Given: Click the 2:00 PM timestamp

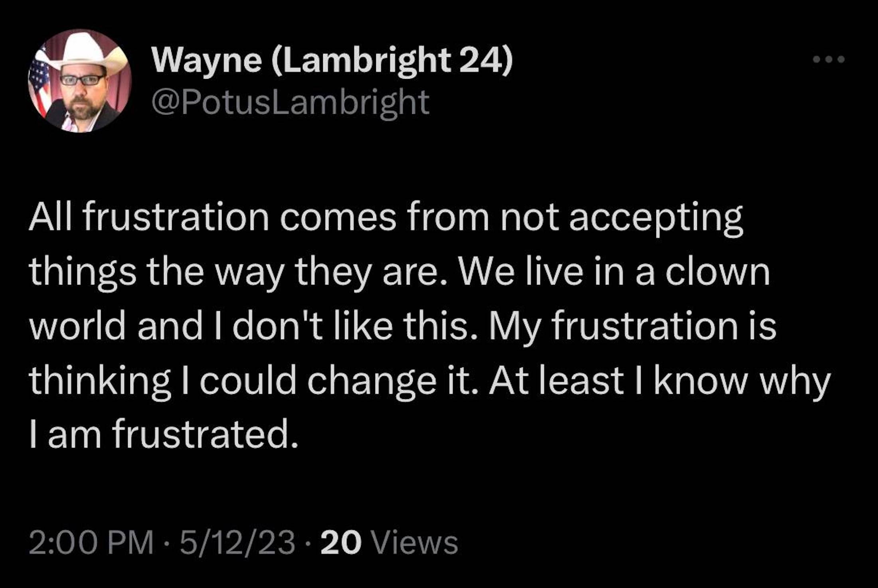Looking at the screenshot, I should tap(91, 543).
